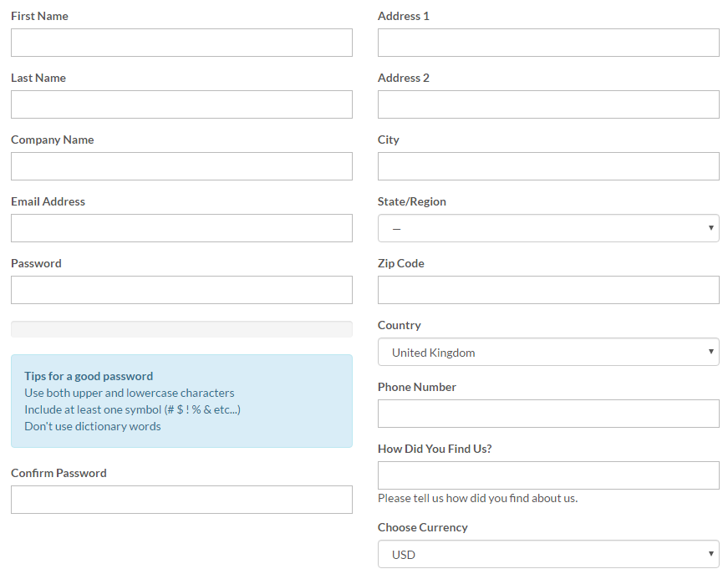Select the Address 1 input
The image size is (728, 574).
pos(548,43)
